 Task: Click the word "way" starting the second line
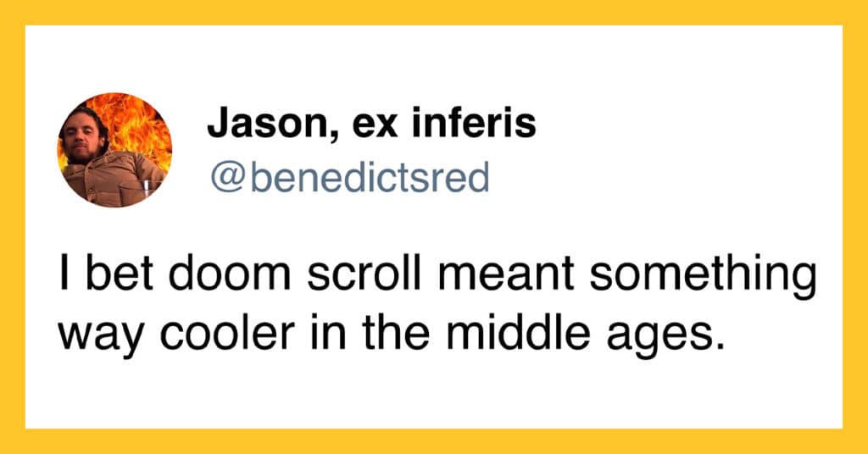(102, 339)
